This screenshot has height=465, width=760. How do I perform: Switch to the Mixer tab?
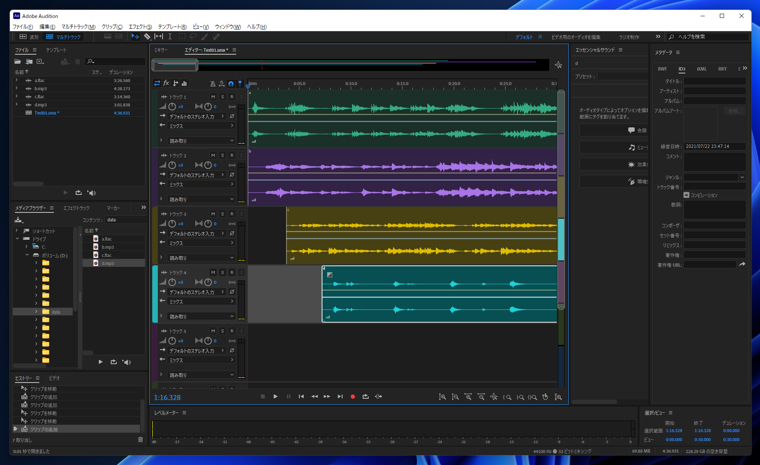tap(161, 50)
